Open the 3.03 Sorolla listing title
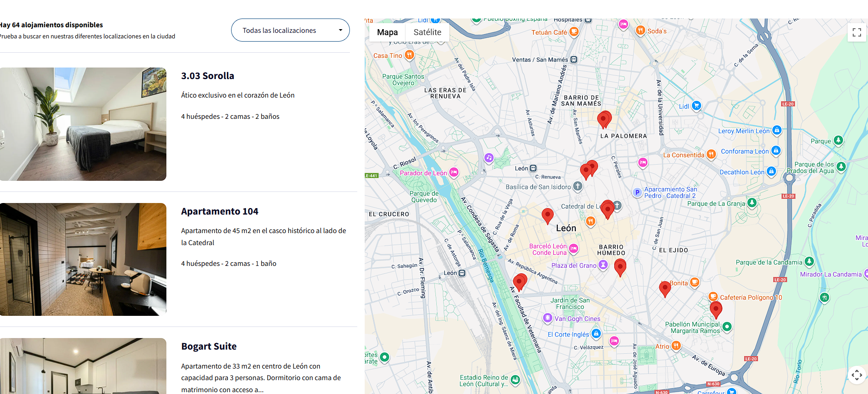 coord(208,76)
